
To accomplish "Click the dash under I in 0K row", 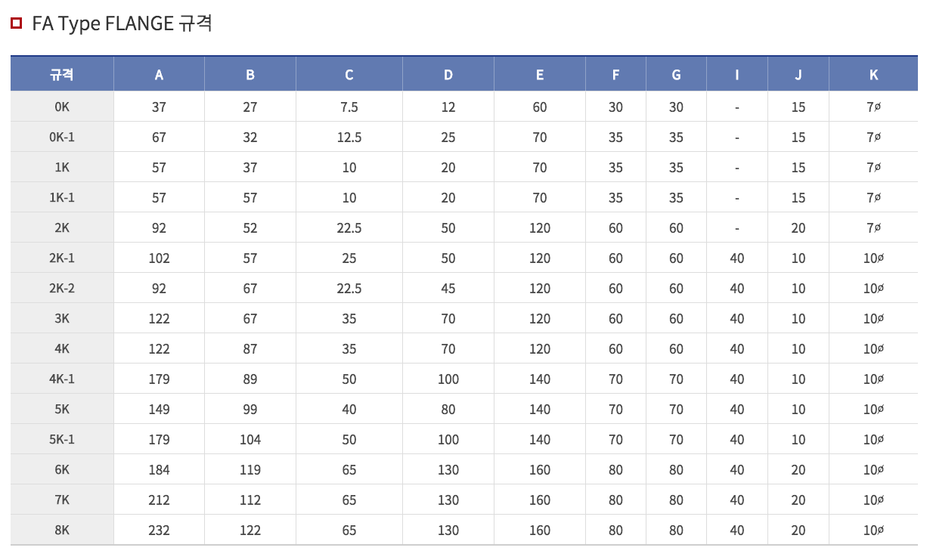I will tap(737, 107).
